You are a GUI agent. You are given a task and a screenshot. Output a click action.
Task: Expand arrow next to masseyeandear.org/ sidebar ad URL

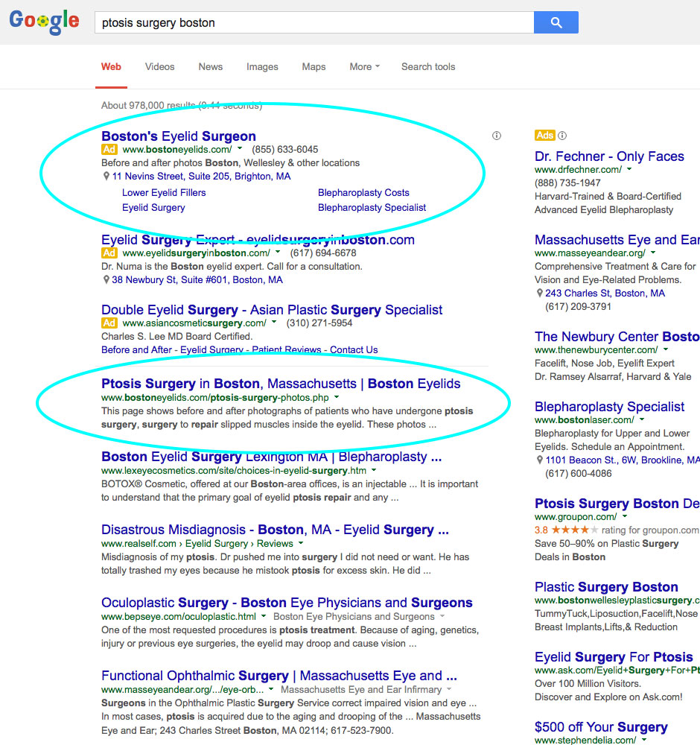(x=653, y=253)
